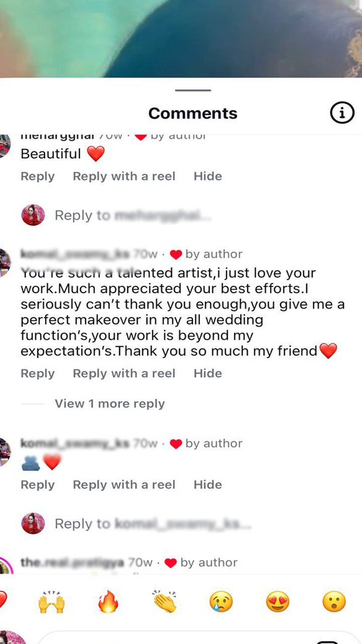Send the surprised face emoji reaction
362x644 pixels.
(x=334, y=601)
